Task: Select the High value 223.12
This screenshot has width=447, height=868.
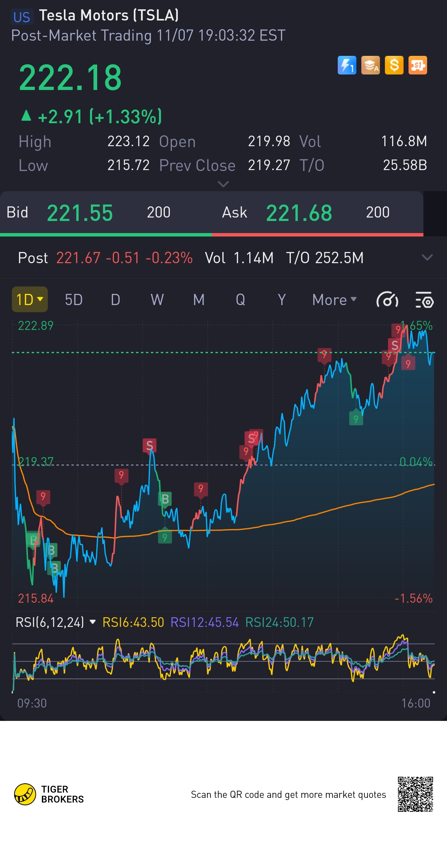Action: (x=129, y=141)
